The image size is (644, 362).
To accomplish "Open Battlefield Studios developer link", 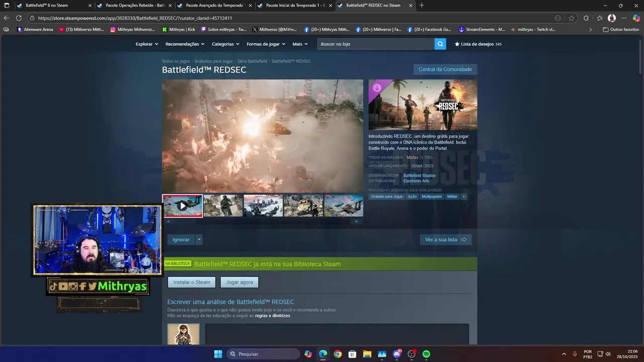I will [x=420, y=175].
